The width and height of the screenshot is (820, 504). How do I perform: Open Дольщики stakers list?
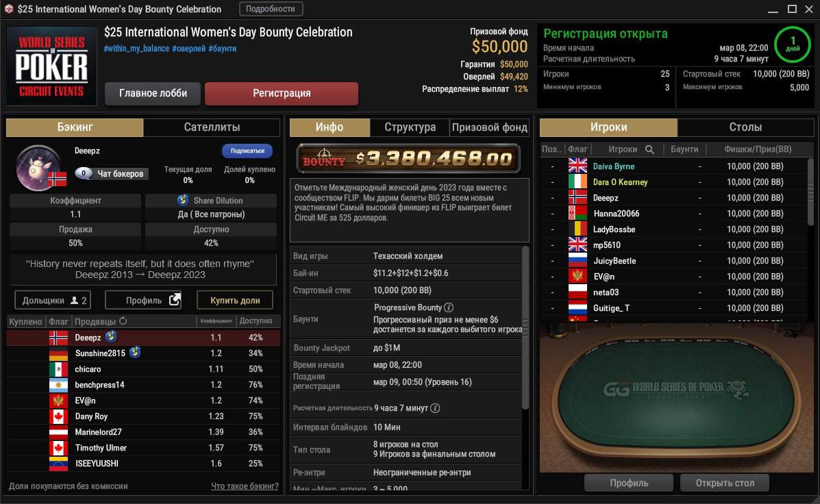coord(52,300)
